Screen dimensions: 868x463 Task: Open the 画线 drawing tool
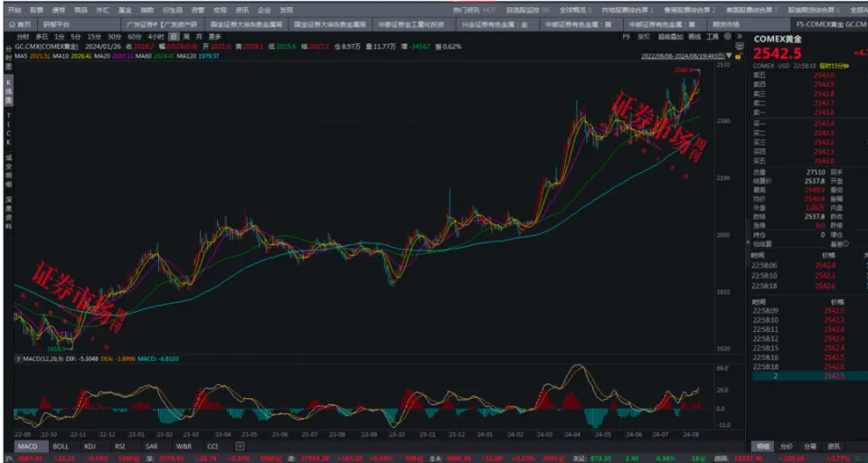click(694, 37)
